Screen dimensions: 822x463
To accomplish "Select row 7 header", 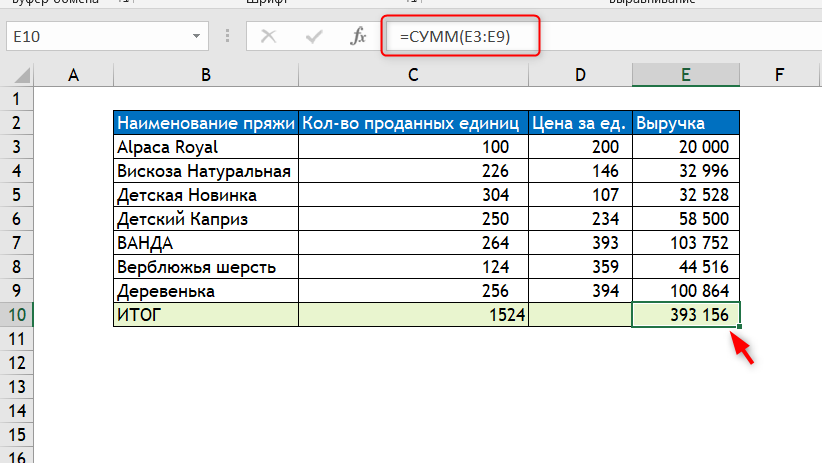I will (x=16, y=243).
